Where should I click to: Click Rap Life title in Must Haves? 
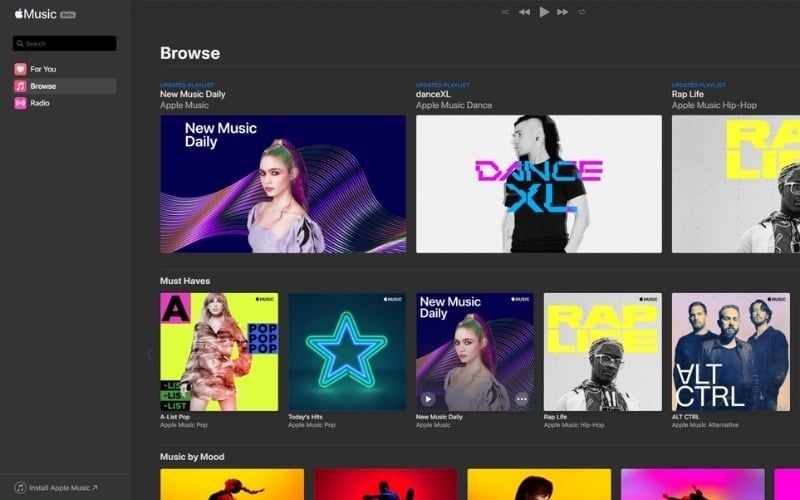[x=555, y=417]
